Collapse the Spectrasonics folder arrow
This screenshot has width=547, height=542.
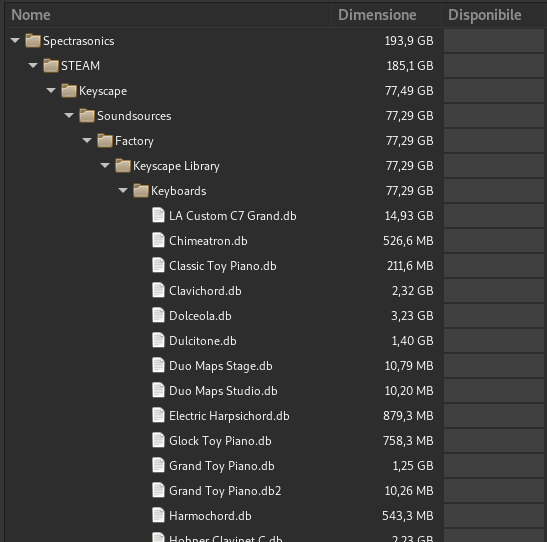point(15,40)
